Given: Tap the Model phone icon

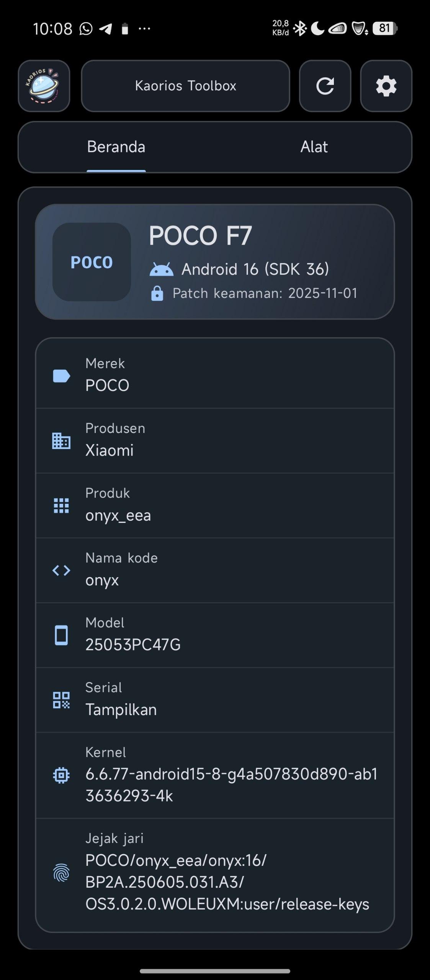Looking at the screenshot, I should click(61, 635).
